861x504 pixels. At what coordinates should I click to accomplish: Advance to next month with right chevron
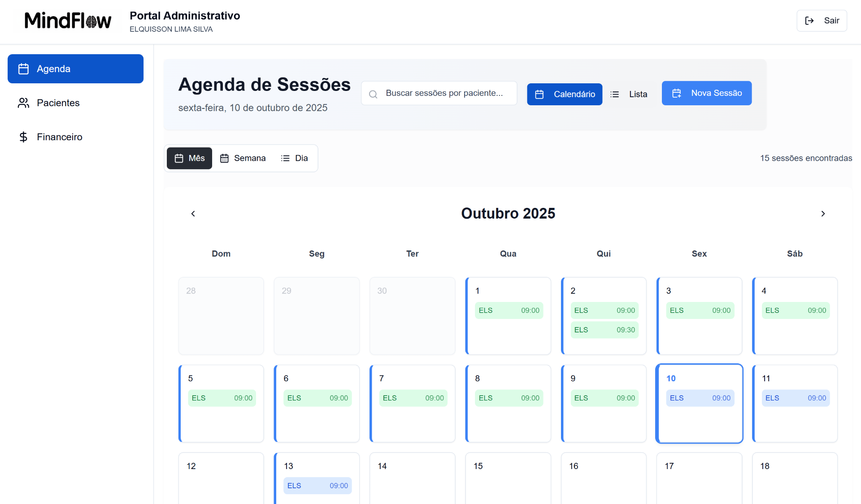(823, 214)
